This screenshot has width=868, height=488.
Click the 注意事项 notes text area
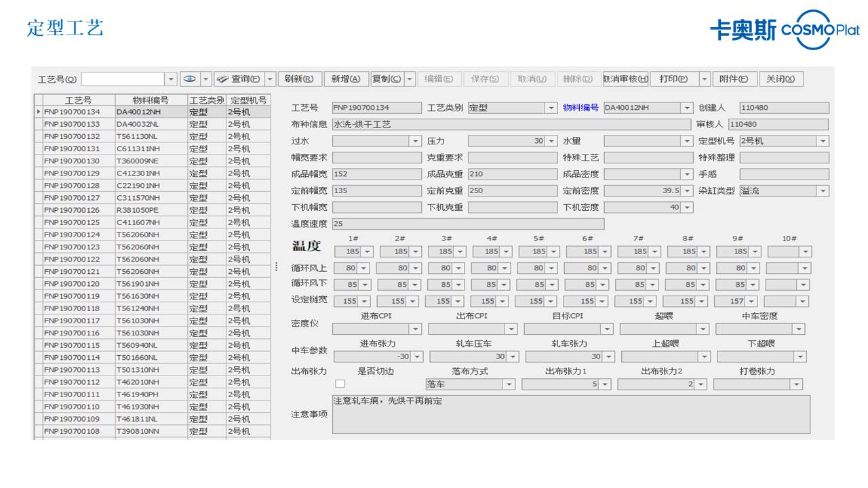tap(570, 414)
